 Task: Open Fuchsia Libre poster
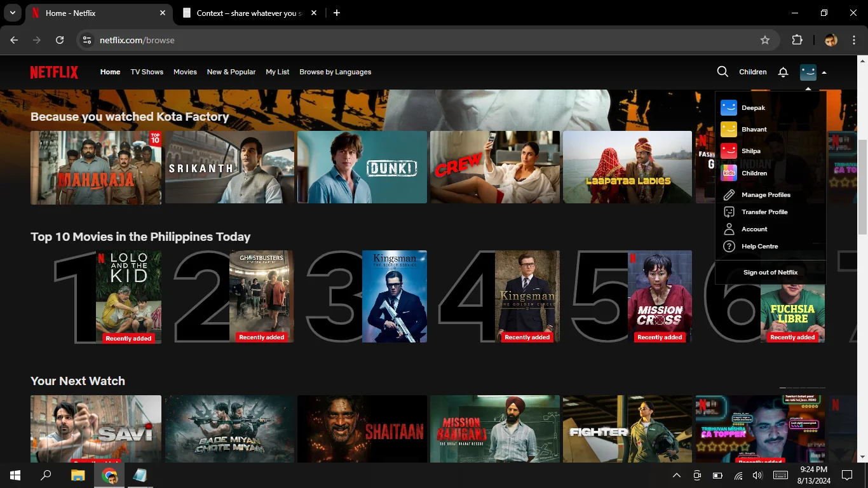(x=792, y=314)
